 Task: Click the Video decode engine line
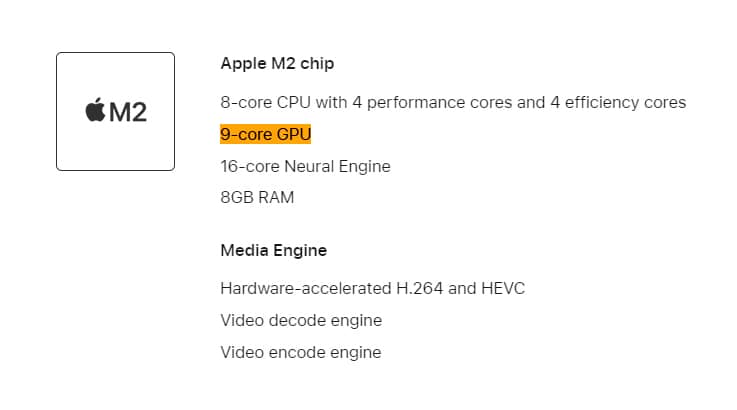coord(300,320)
